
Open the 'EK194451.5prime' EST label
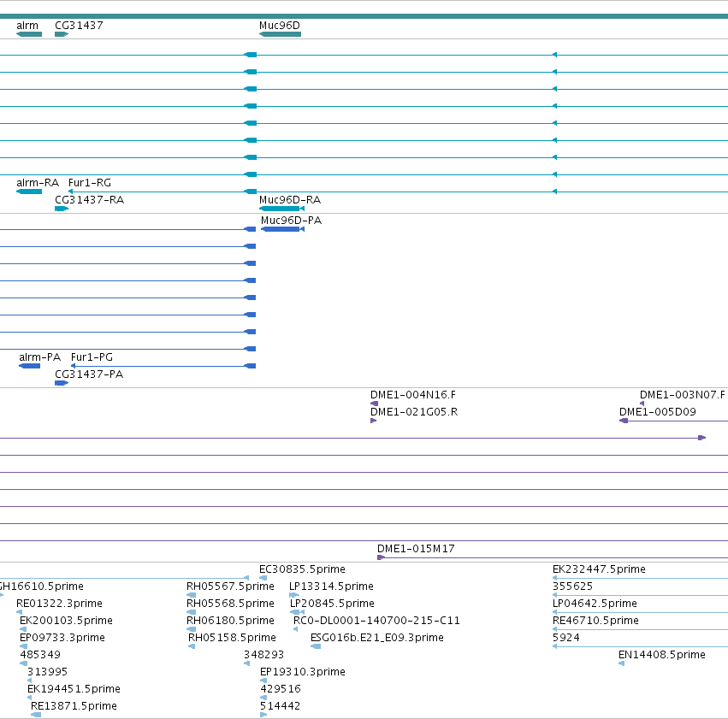(x=74, y=689)
